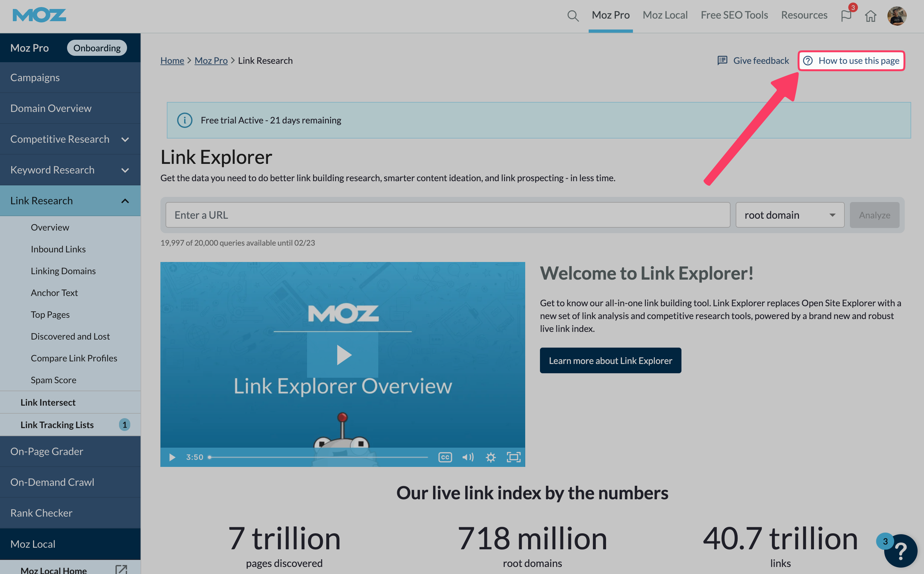Viewport: 924px width, 574px height.
Task: Open Resources menu
Action: [804, 15]
